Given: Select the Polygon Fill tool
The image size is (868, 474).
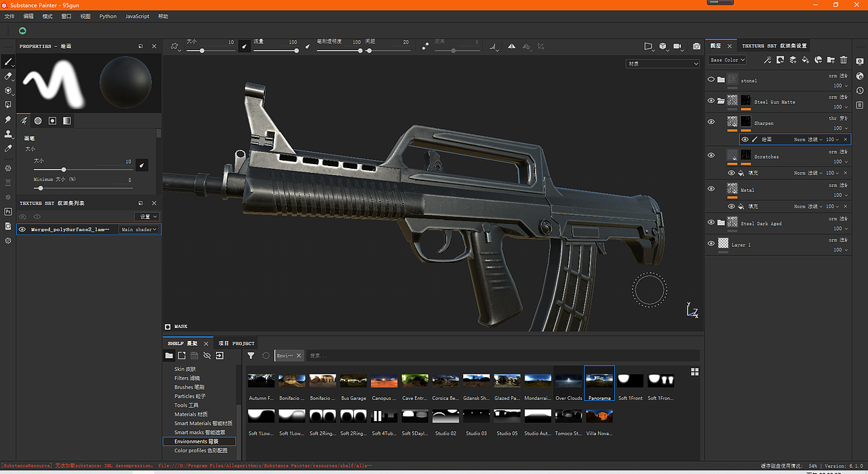Looking at the screenshot, I should [x=8, y=105].
